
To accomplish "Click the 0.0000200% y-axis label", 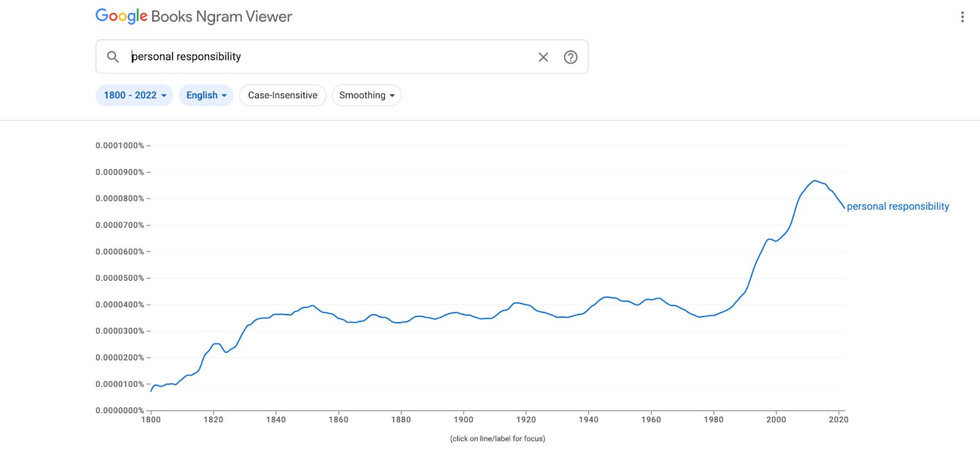I will pos(120,357).
